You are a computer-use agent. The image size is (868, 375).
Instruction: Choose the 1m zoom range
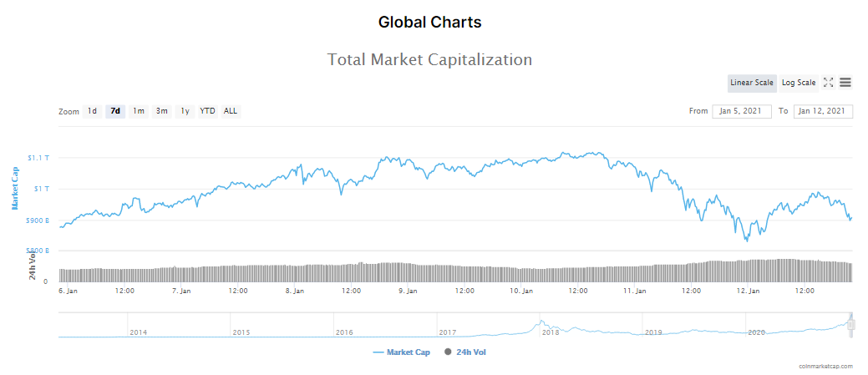[139, 111]
